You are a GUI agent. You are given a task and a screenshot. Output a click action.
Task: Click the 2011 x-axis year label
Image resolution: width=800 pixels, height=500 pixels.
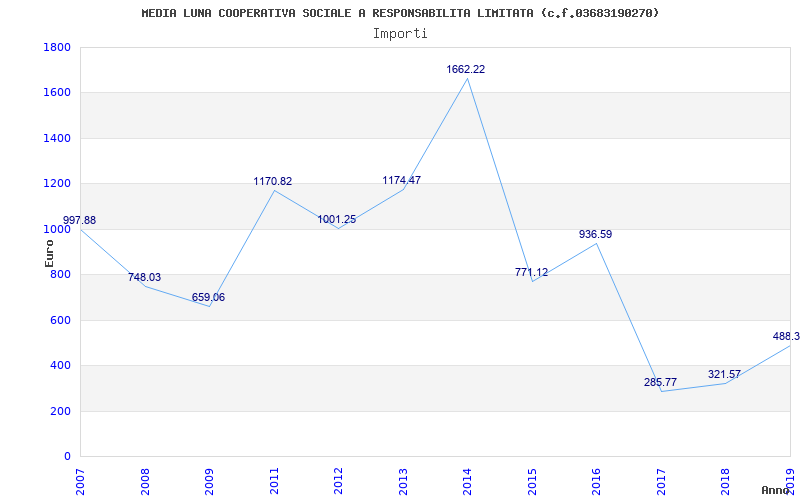coord(274,481)
